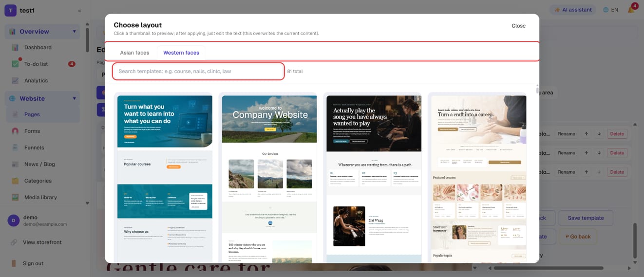Click the red 4 badge on To-do list
Viewport: 644px width, 277px height.
coord(72,64)
